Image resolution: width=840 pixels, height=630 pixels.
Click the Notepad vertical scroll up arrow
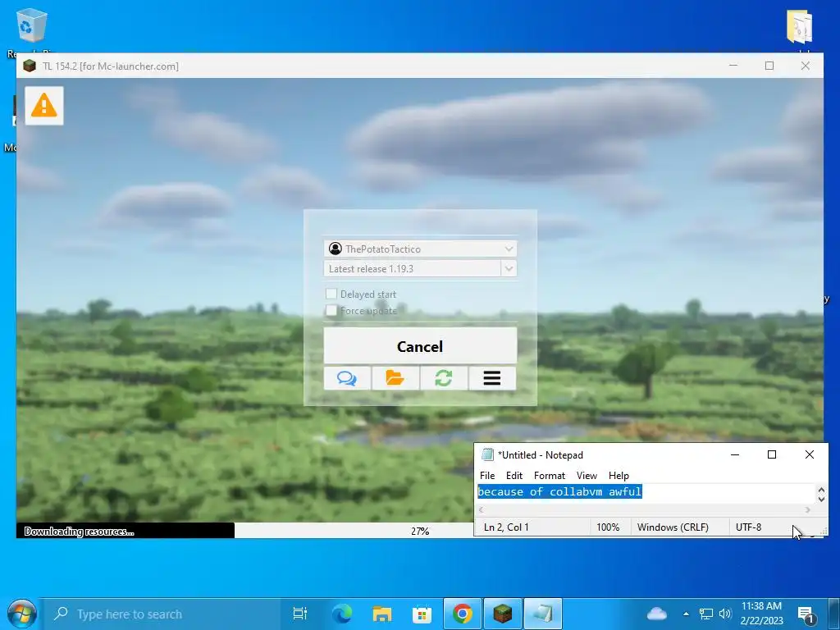click(821, 490)
